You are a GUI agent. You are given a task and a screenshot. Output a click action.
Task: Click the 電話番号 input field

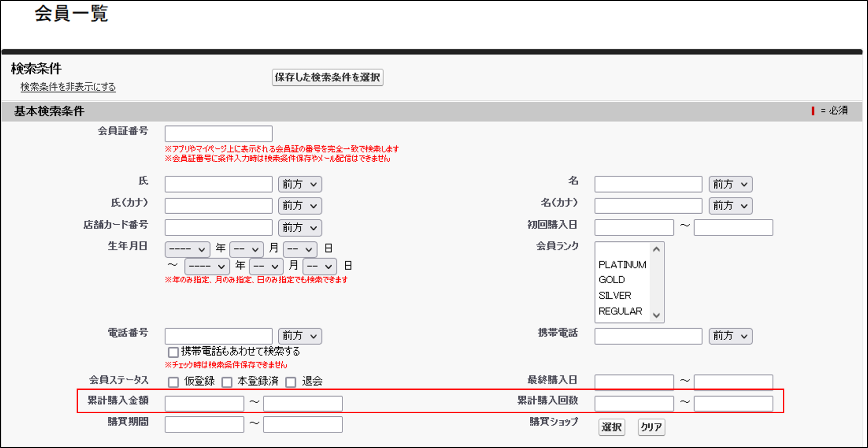point(218,336)
